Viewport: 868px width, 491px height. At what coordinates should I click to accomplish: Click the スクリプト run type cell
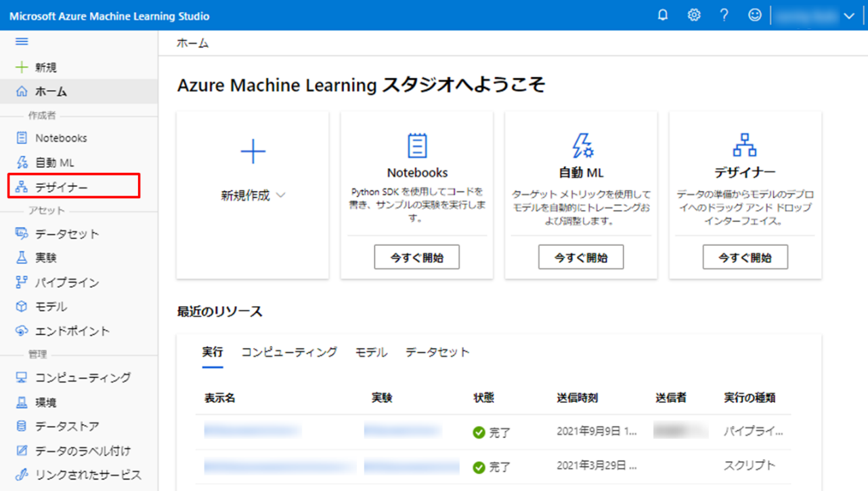(750, 466)
